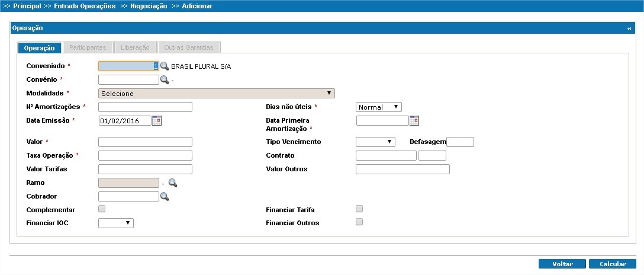
Task: Check the Financiar Tarifa box
Action: tap(359, 209)
